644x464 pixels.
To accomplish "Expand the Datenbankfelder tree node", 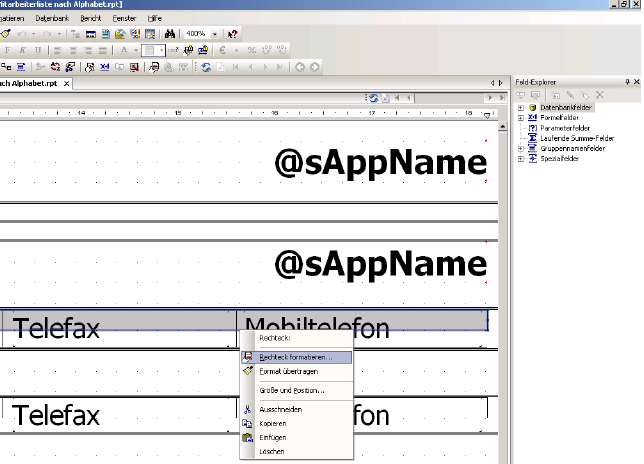I will point(521,108).
